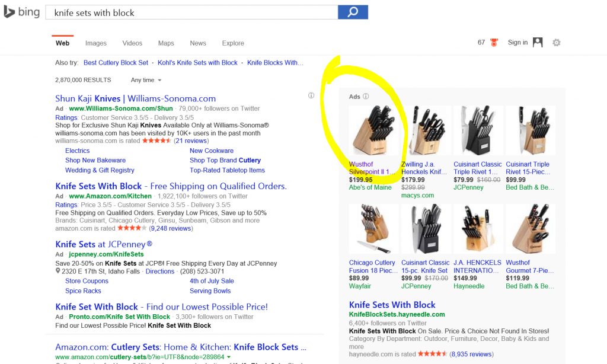The width and height of the screenshot is (607, 364).
Task: Open Wusthof Gourmet 7-Piece title link
Action: point(529,266)
